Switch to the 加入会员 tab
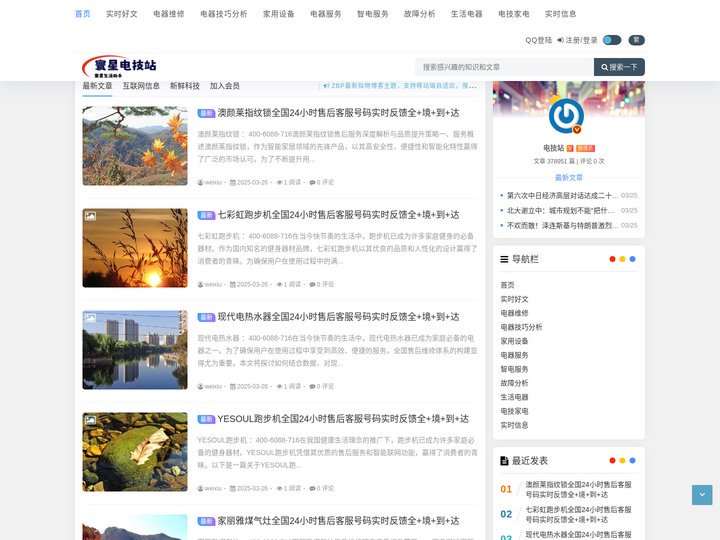 [225, 86]
